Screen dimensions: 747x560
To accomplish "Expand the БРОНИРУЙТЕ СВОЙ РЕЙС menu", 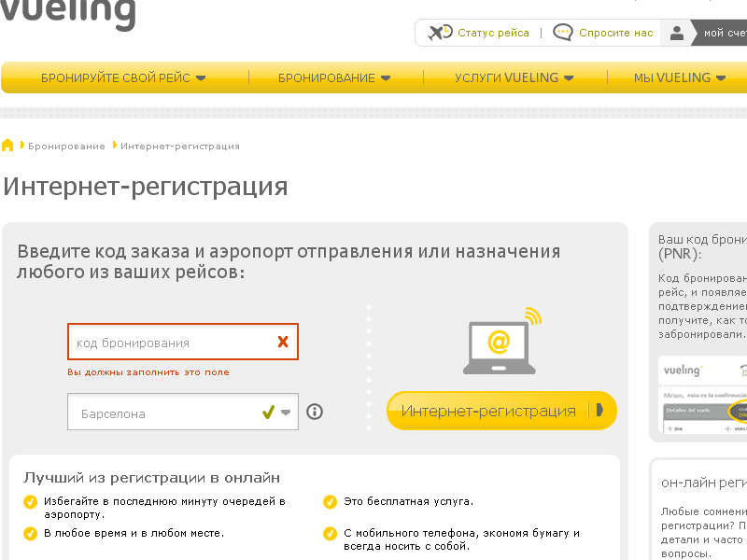I will (x=123, y=77).
